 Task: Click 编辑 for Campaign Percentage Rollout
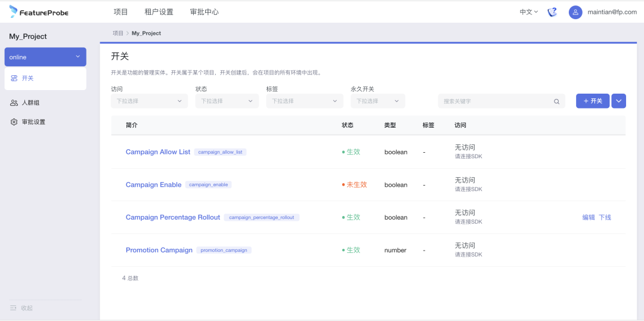588,217
